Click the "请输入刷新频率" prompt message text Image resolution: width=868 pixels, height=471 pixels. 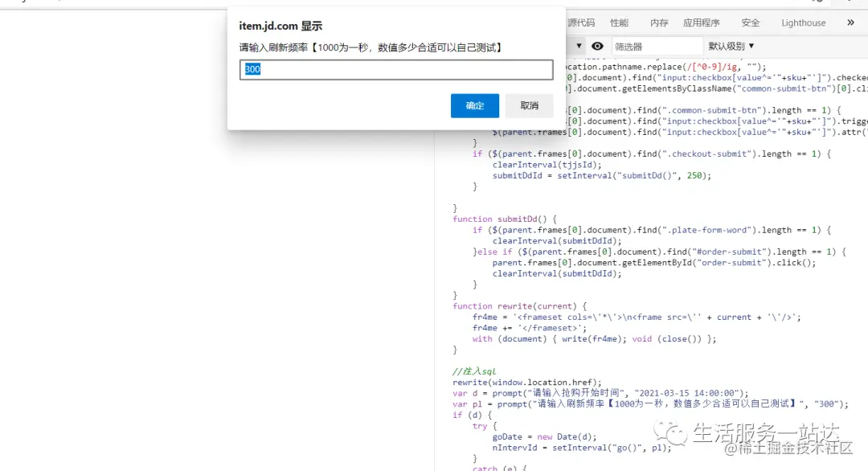click(371, 47)
